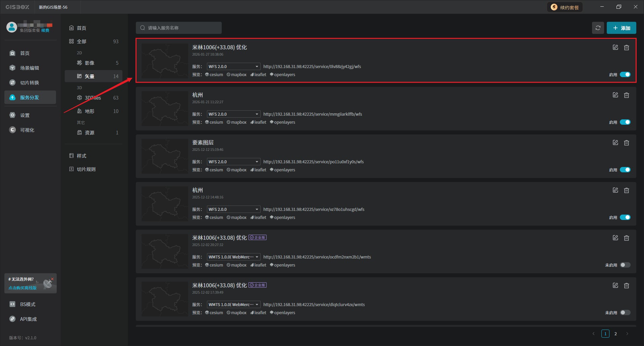644x346 pixels.
Task: Click the 添加 button
Action: click(x=621, y=28)
